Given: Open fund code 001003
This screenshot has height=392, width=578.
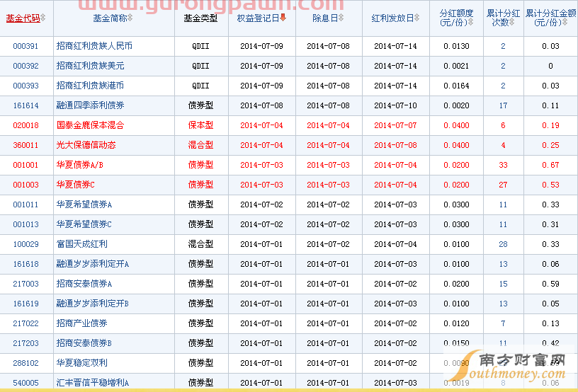Looking at the screenshot, I should (x=25, y=185).
